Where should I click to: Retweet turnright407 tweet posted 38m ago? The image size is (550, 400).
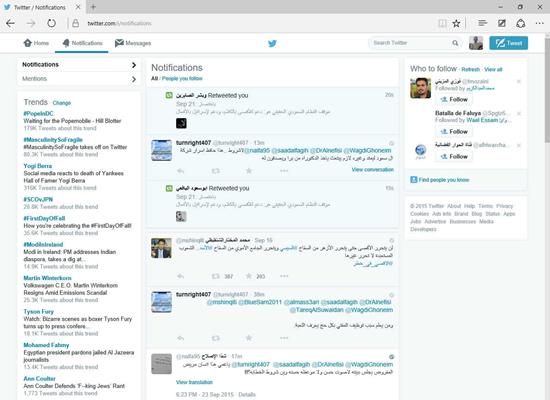[216, 338]
